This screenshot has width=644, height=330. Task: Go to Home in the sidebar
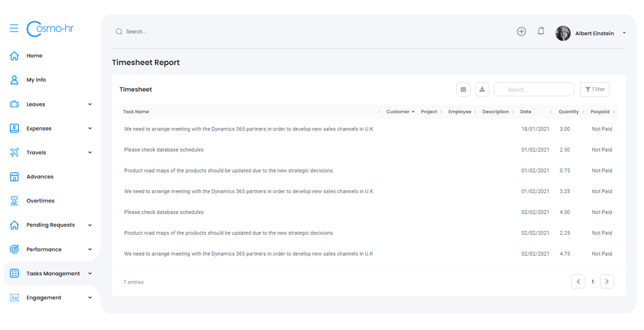coord(34,56)
